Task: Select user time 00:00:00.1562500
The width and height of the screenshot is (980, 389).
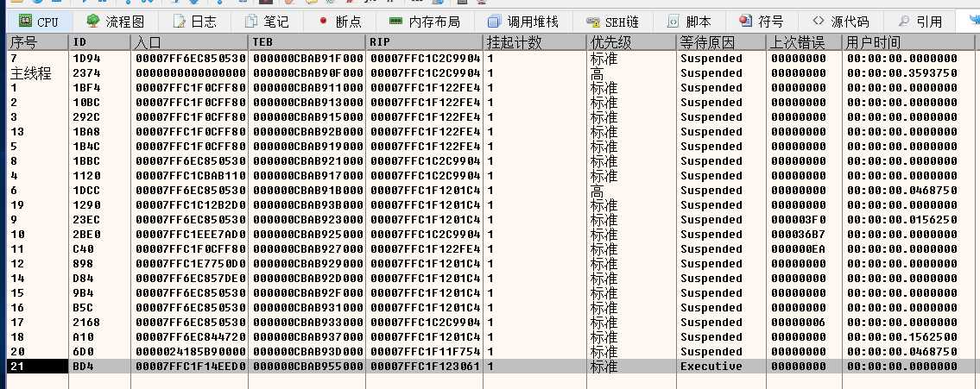Action: [902, 337]
